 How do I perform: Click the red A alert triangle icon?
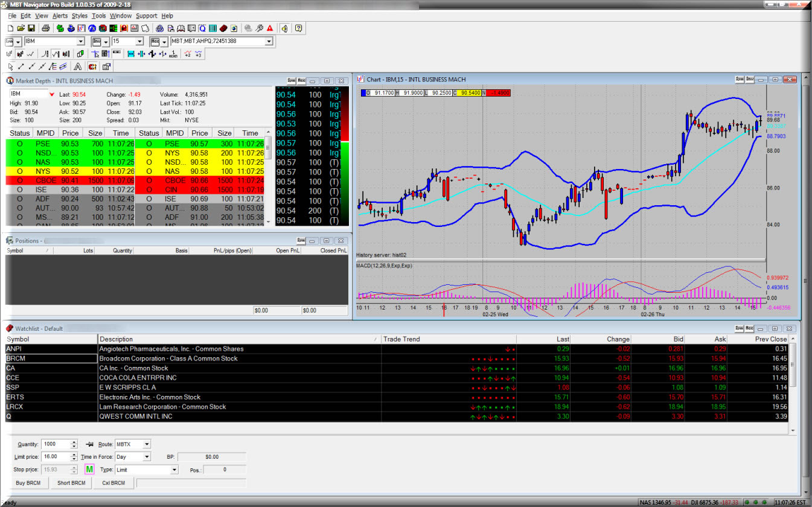coord(270,28)
